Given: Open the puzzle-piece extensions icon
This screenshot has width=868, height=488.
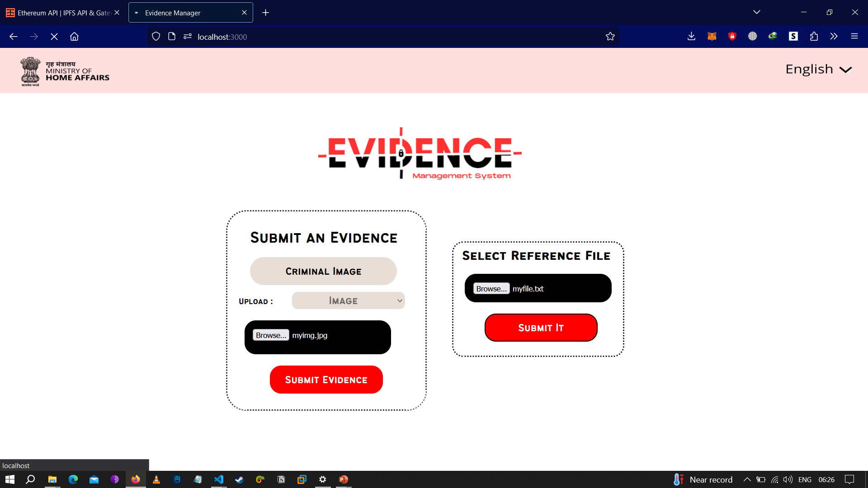Looking at the screenshot, I should click(814, 37).
